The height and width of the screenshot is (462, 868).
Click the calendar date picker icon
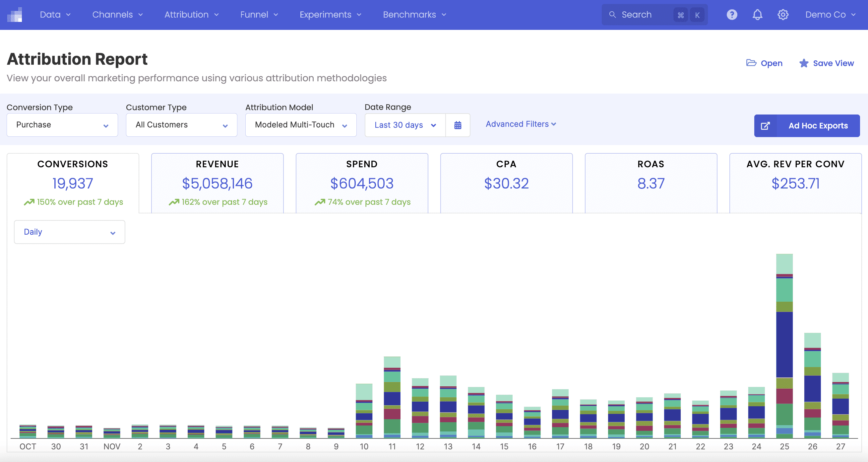coord(458,125)
